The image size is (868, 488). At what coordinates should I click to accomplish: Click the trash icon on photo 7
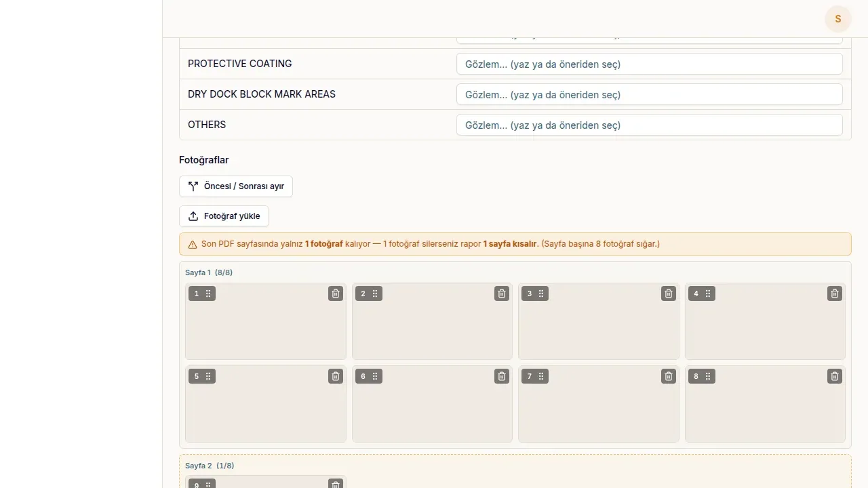coord(669,376)
